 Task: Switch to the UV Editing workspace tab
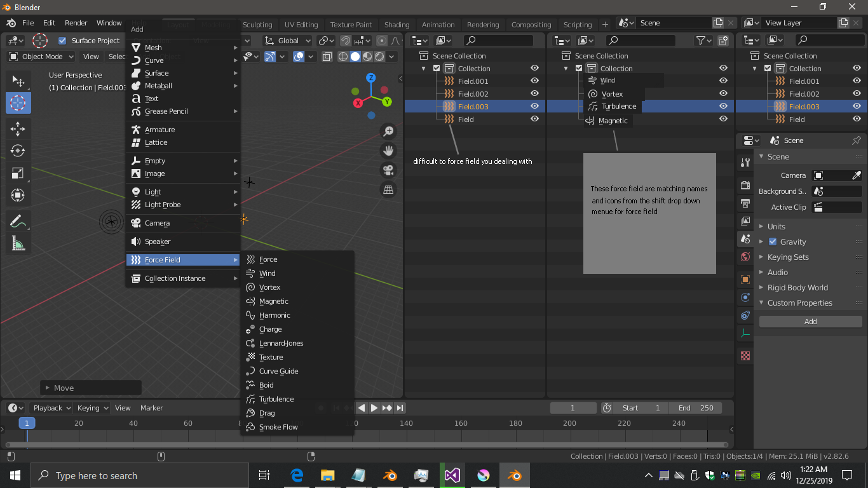[x=301, y=25]
